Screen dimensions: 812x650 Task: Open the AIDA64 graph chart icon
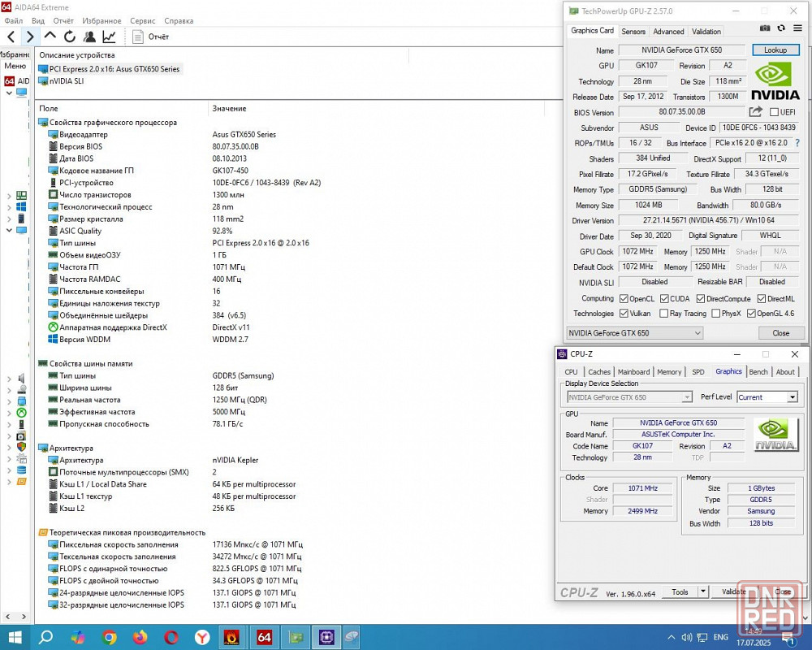tap(109, 37)
